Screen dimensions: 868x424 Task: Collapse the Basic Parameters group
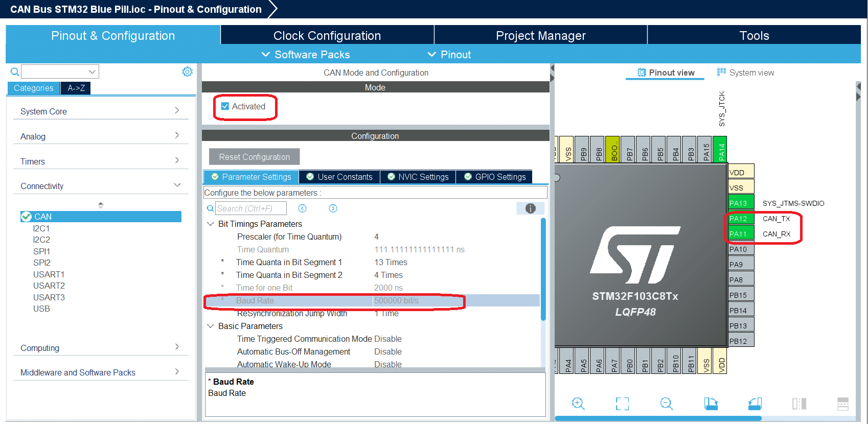click(x=210, y=326)
